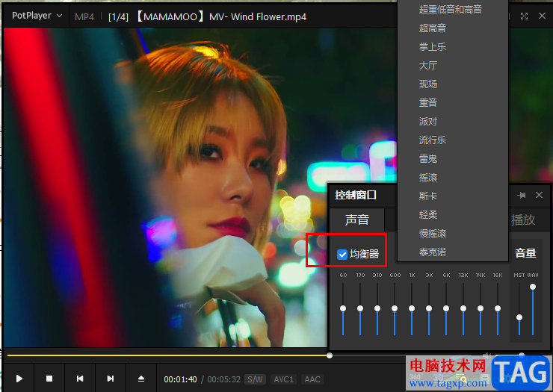Click the 00:01:40 elapsed time display
Viewport: 553px width, 392px height.
pyautogui.click(x=180, y=379)
